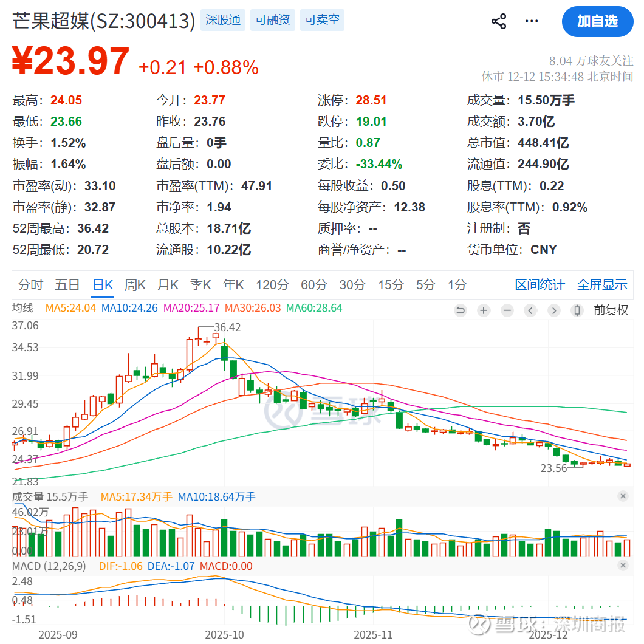644x644 pixels.
Task: Close the MACD indicator panel
Action: click(623, 566)
